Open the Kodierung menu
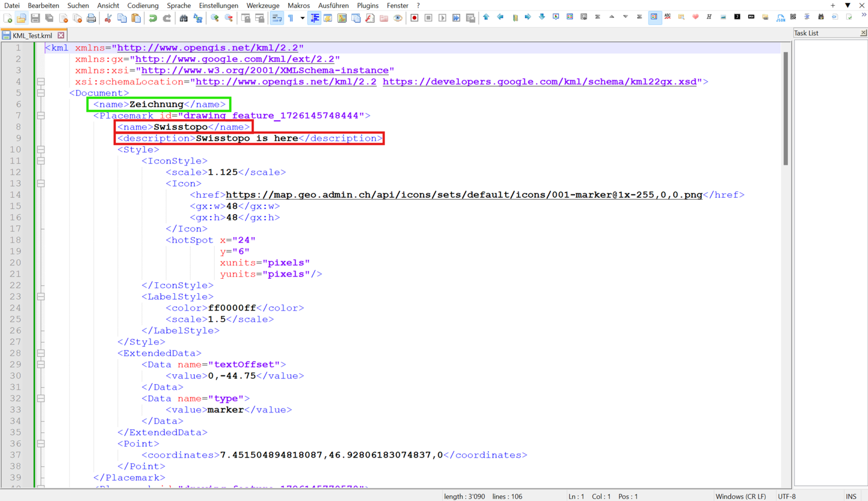The width and height of the screenshot is (868, 501). click(x=142, y=5)
